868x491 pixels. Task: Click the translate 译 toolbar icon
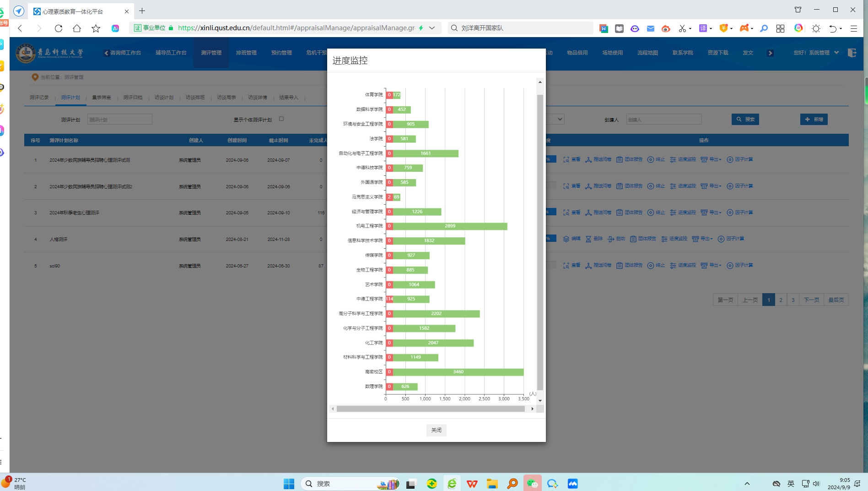[x=703, y=28]
